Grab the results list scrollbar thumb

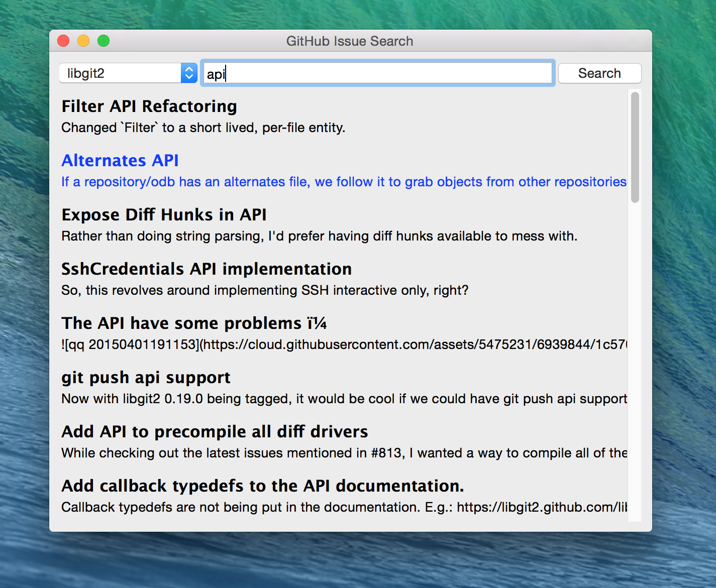tap(635, 147)
